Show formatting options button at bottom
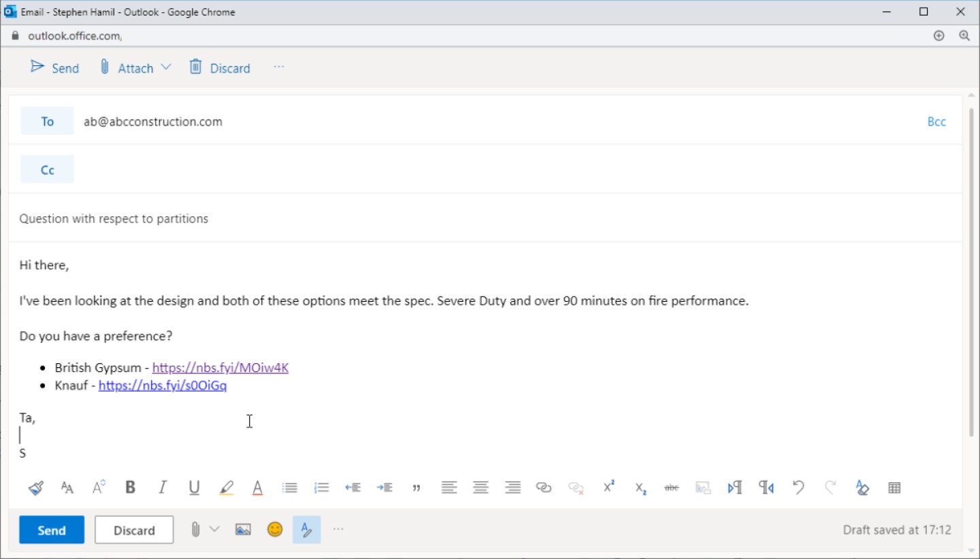 (307, 529)
